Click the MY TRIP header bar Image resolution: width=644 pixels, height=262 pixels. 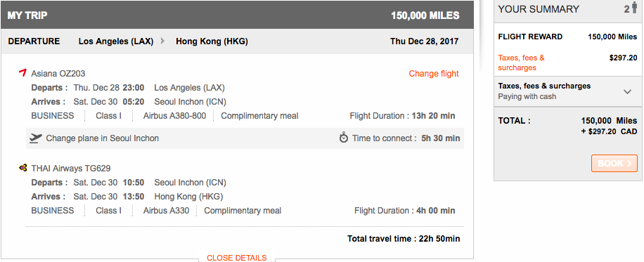point(237,16)
